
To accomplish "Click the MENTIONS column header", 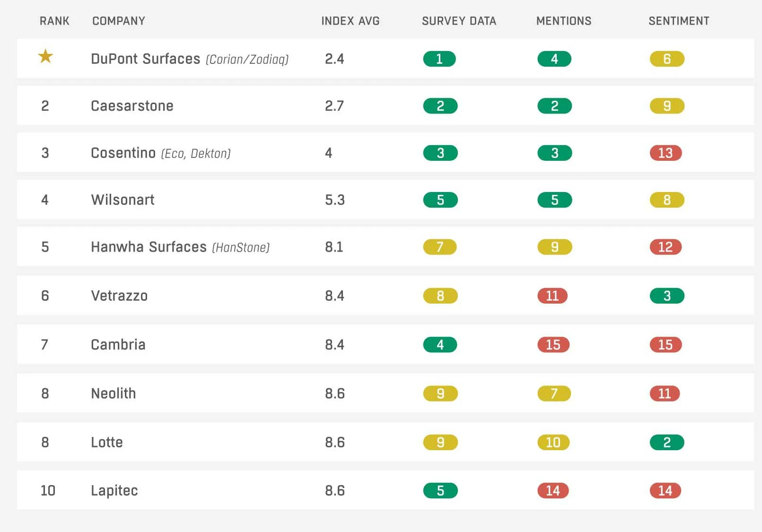I will [x=564, y=21].
